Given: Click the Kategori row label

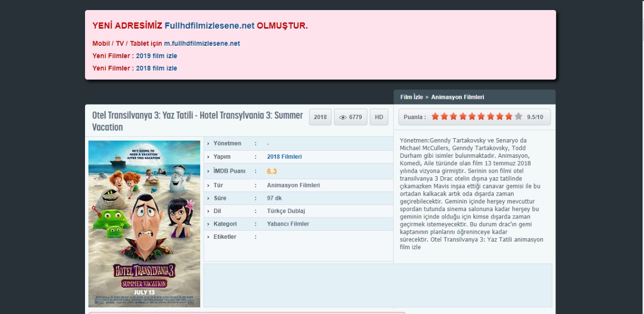Looking at the screenshot, I should pyautogui.click(x=225, y=224).
